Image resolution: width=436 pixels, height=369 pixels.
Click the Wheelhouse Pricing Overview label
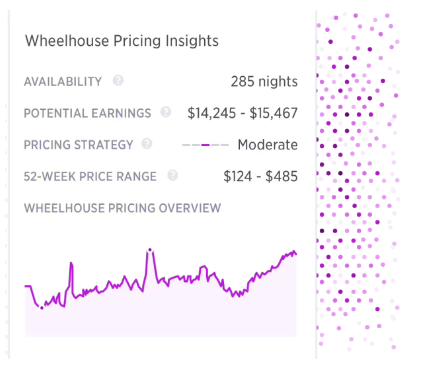[x=122, y=208]
